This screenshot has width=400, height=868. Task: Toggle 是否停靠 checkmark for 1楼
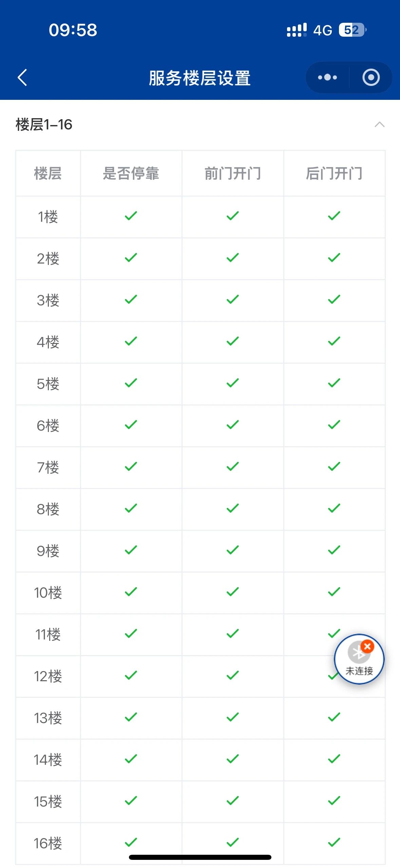click(131, 216)
